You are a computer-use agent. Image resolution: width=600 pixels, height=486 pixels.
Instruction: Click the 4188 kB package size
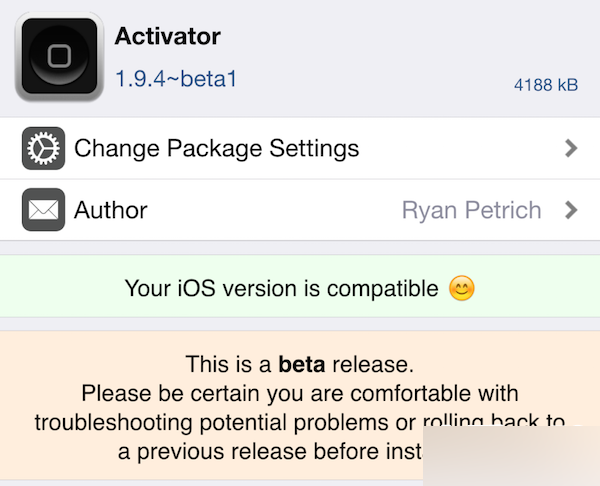click(x=546, y=85)
